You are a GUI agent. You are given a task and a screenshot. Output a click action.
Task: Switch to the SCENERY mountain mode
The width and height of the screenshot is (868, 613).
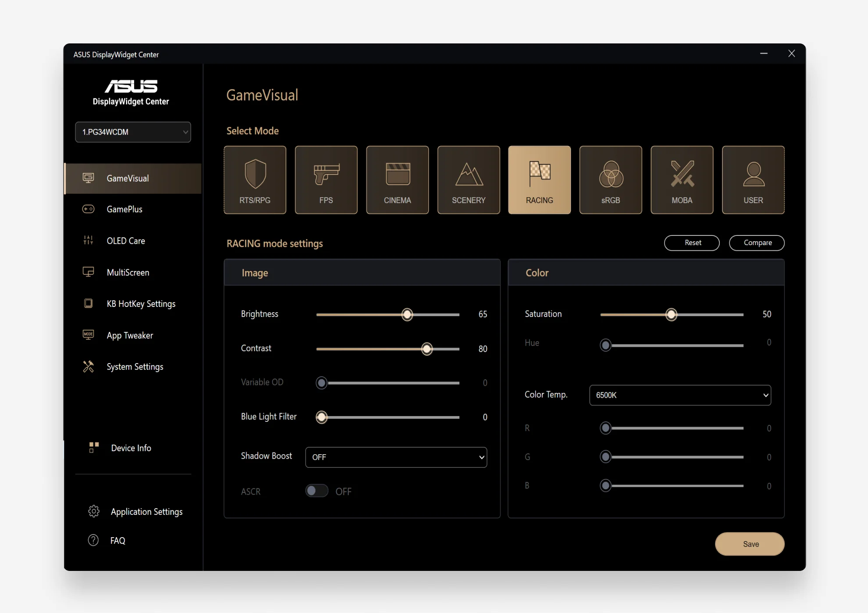coord(468,180)
